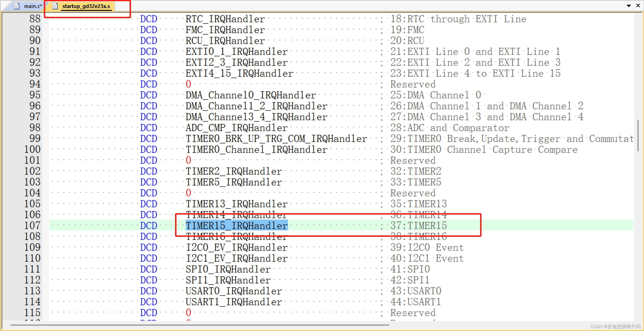Click the comment 37:TIMER15

[419, 225]
